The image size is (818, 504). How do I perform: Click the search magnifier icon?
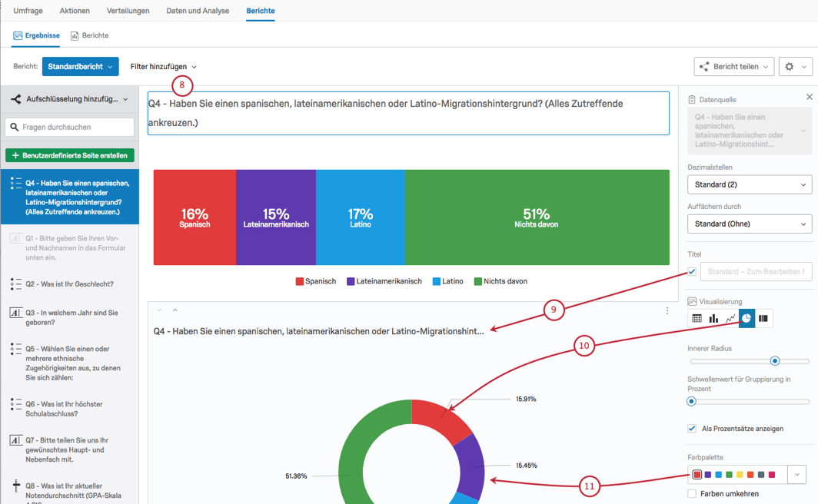pos(15,128)
